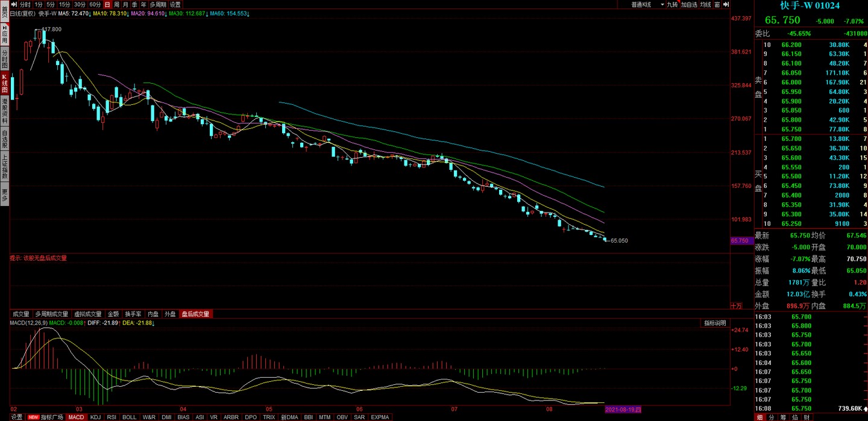
Task: Open the 普通K线 chart type dropdown
Action: (x=647, y=4)
